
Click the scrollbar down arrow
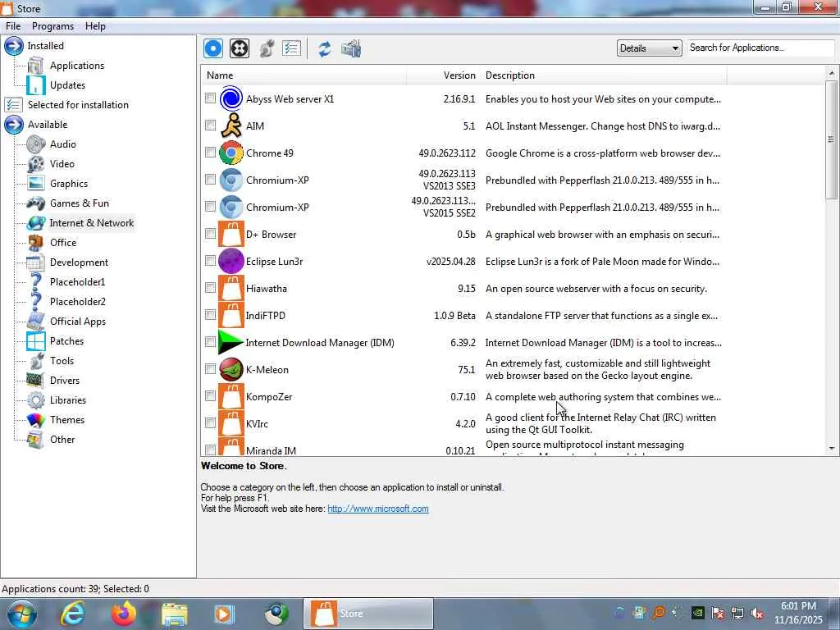pyautogui.click(x=831, y=449)
